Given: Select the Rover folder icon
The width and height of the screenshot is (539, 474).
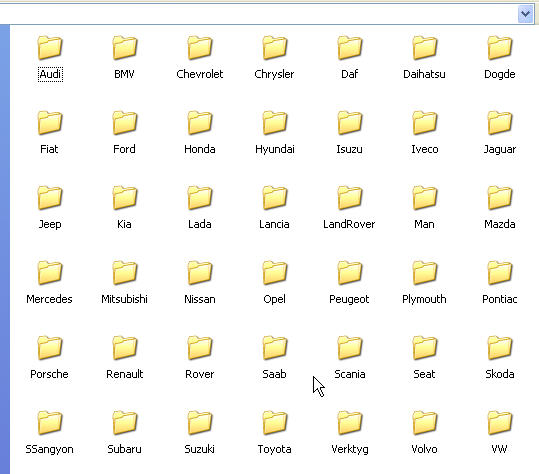Looking at the screenshot, I should [200, 347].
